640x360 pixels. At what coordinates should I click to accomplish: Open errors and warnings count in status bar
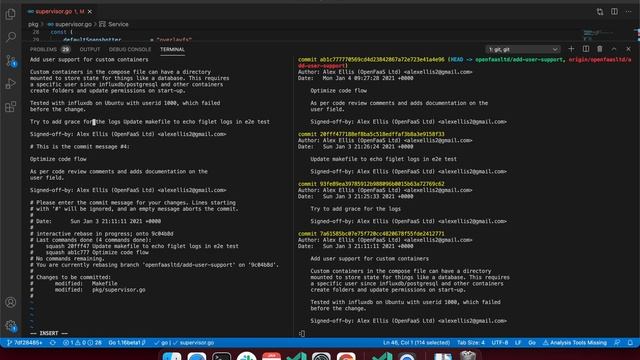(82, 342)
